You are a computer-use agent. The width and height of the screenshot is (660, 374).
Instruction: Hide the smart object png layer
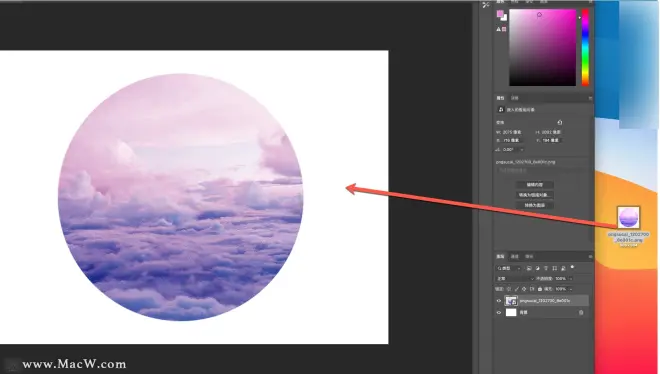499,301
